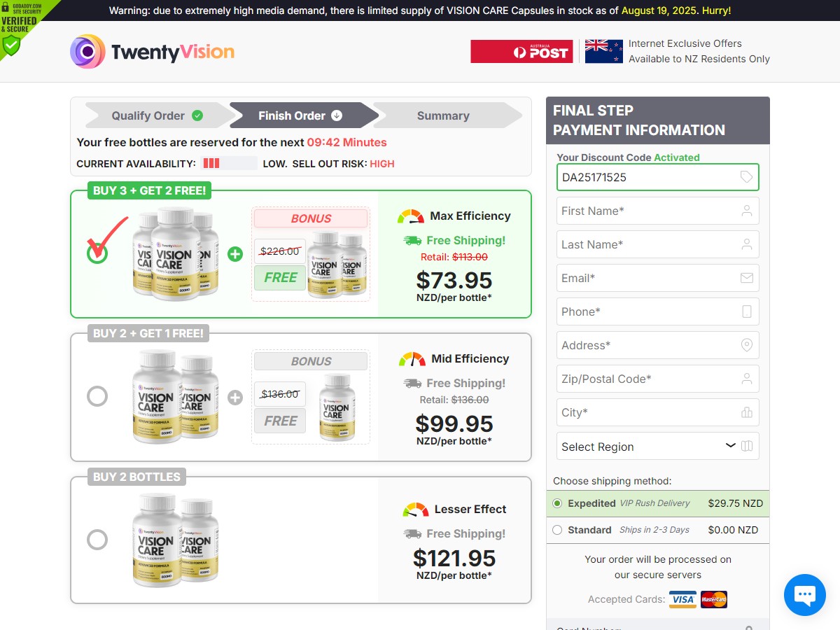The width and height of the screenshot is (840, 630).
Task: Go to the Summary step
Action: [443, 115]
